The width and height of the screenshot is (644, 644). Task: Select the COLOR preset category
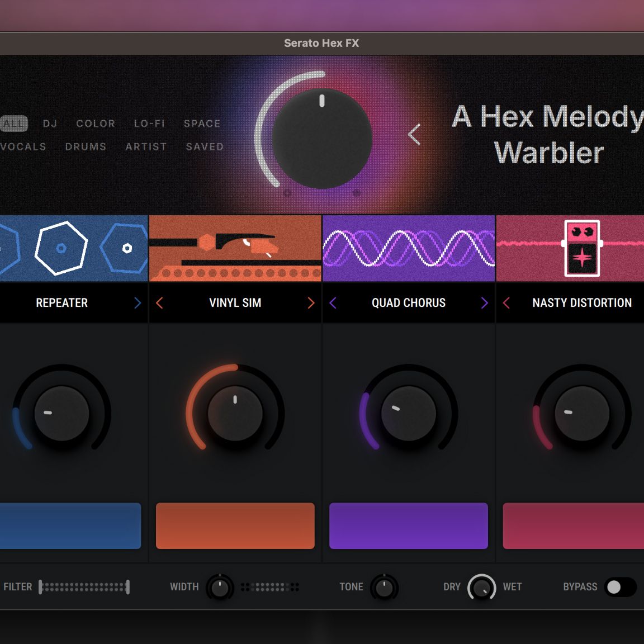pos(95,124)
